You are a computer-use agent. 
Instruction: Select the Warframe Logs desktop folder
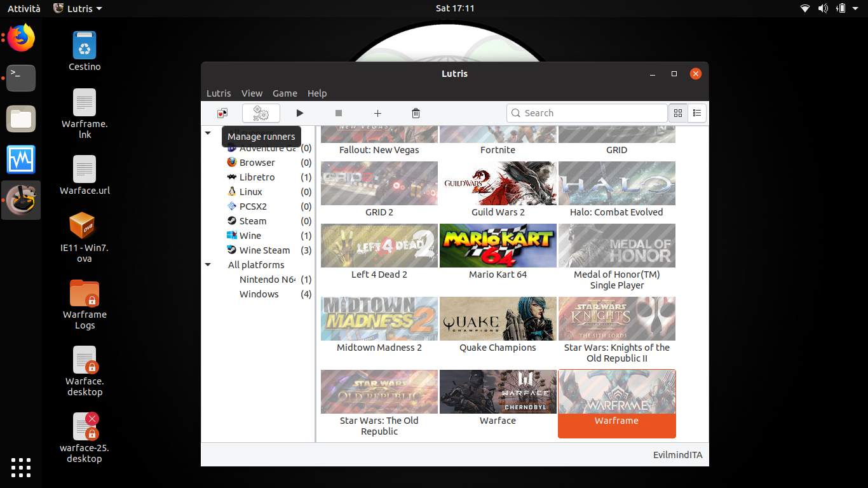pos(85,304)
